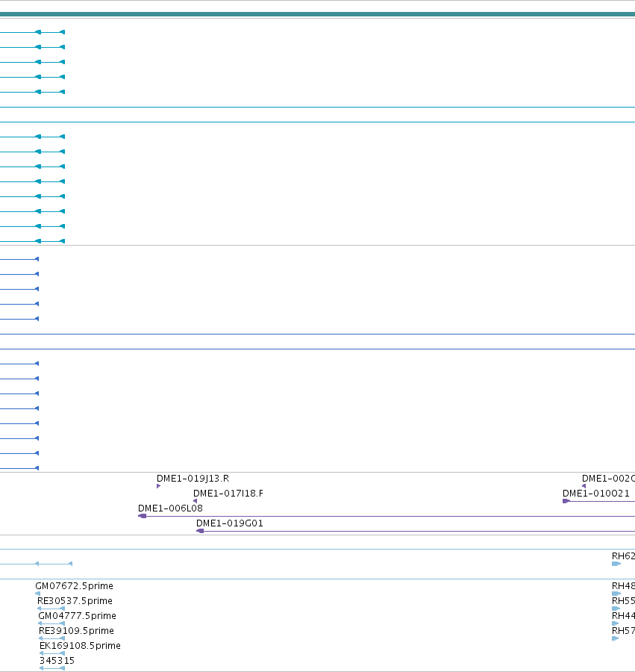Click the DME1-019G01 label
This screenshot has height=672, width=635.
pyautogui.click(x=230, y=523)
